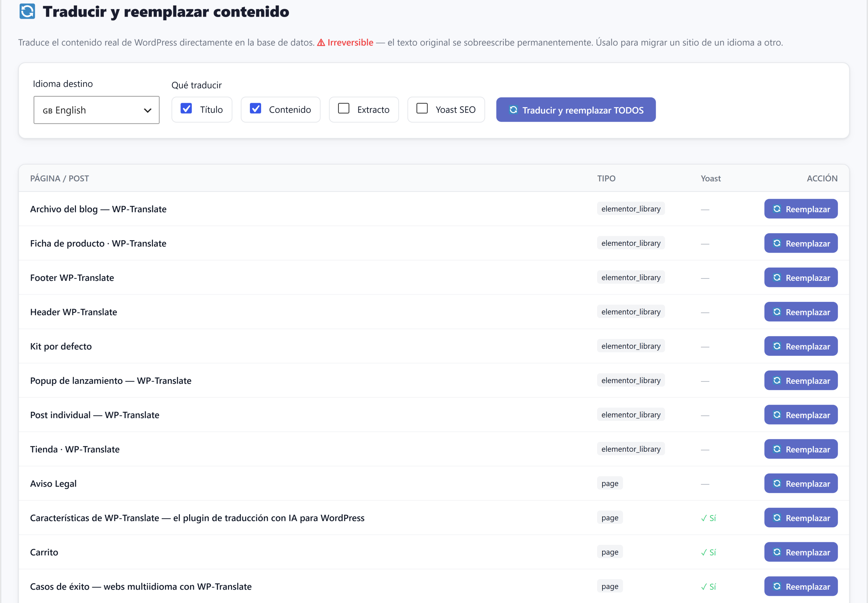The height and width of the screenshot is (603, 868).
Task: Click elementor_library tag in Tienda row
Action: point(631,449)
